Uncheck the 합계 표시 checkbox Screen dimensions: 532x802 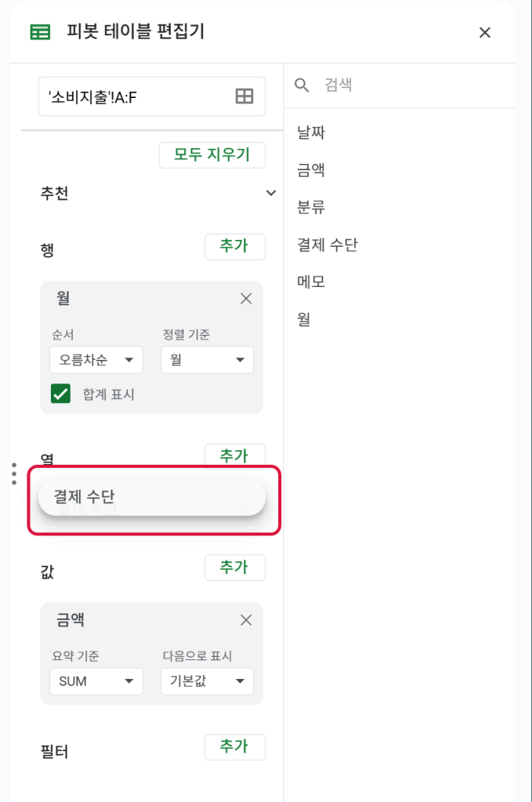pos(61,394)
